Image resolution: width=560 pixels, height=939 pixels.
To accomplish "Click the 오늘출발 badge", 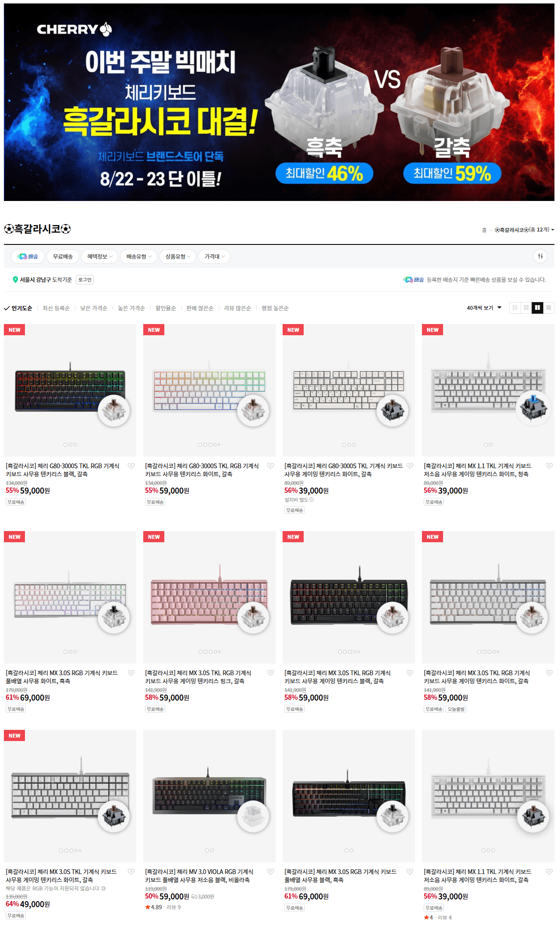I will pos(456,709).
